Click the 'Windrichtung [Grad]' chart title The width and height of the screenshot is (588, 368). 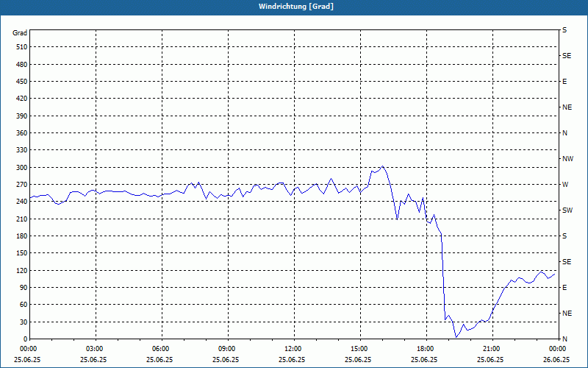[x=296, y=7]
